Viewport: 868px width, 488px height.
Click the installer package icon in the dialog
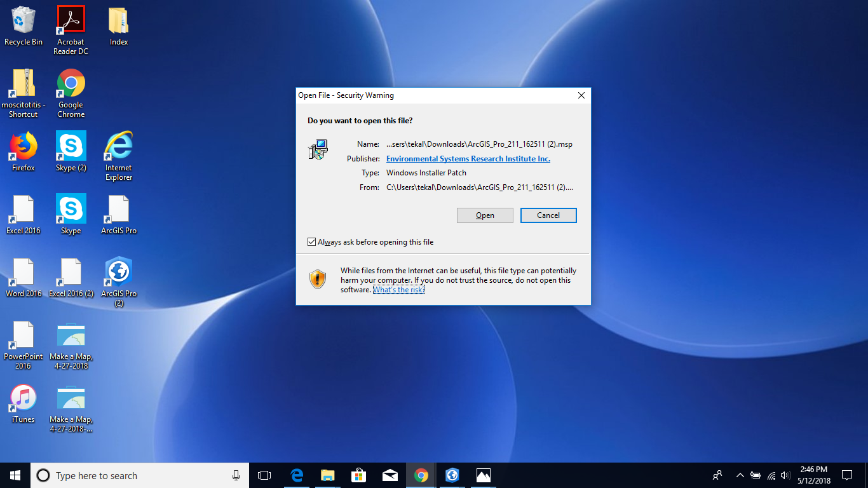coord(318,149)
